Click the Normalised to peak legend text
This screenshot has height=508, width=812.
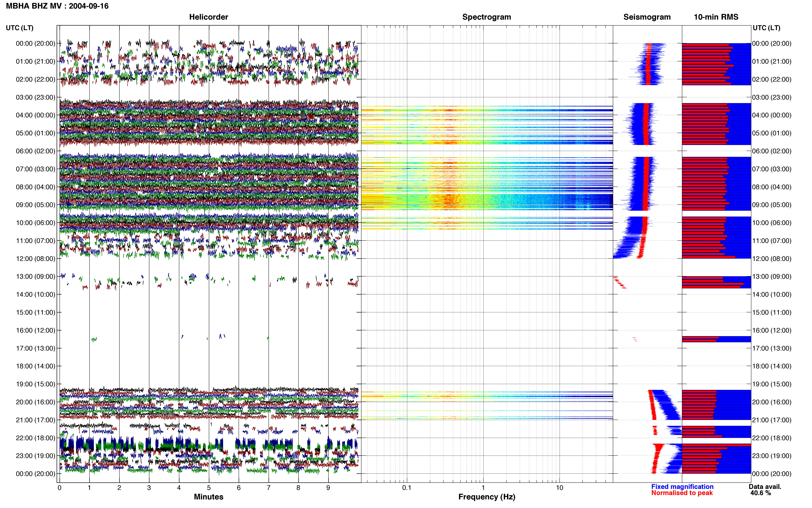(682, 493)
